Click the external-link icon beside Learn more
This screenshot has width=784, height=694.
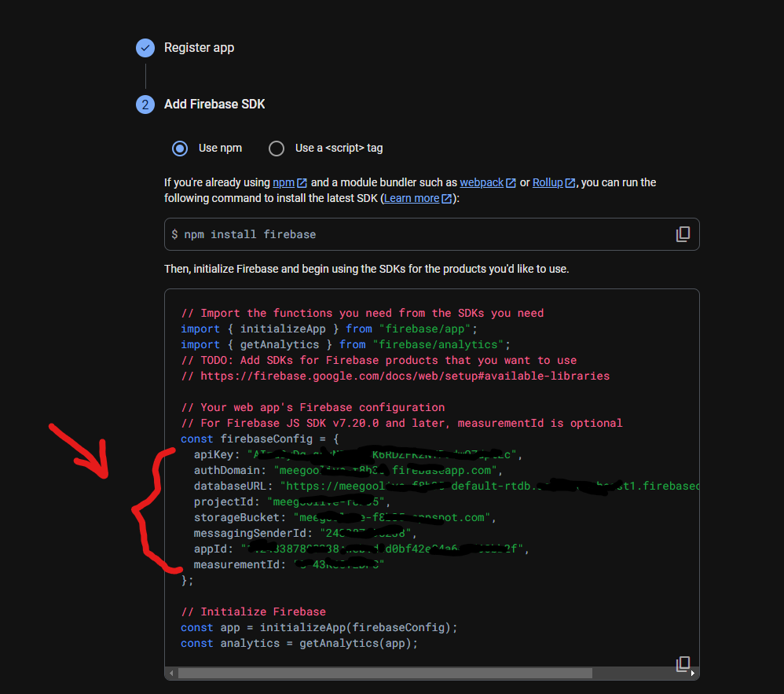coord(446,198)
